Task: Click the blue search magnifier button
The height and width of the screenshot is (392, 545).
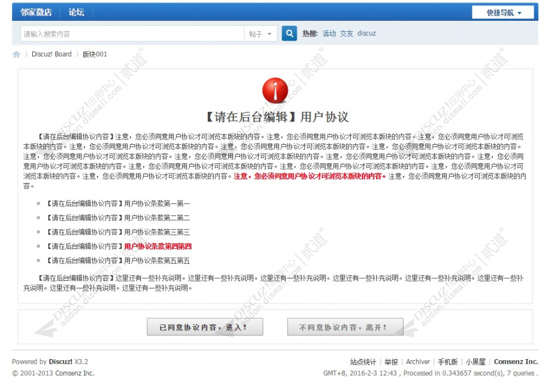Action: (x=289, y=34)
